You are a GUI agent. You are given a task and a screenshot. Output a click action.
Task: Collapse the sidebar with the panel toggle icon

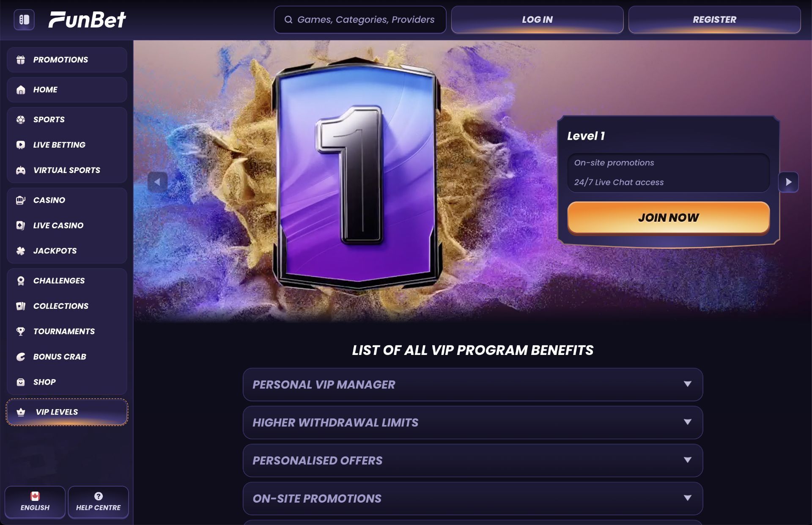24,20
